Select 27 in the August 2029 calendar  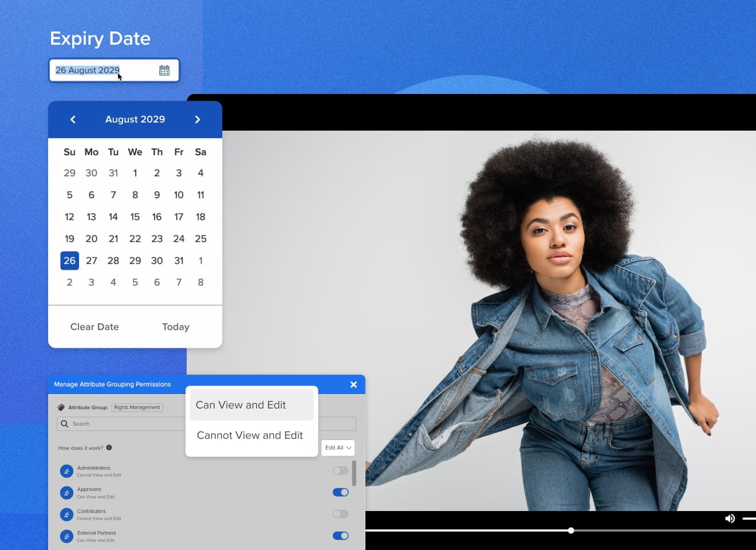92,261
